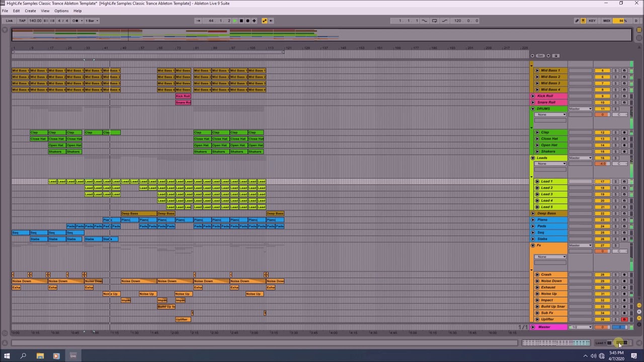Adjust the DRUMS track volume slider
The height and width of the screenshot is (362, 644).
tap(602, 115)
